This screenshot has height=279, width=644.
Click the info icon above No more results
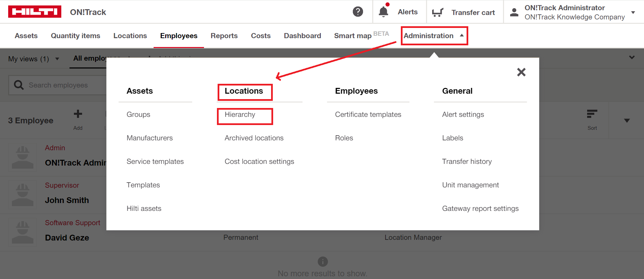click(x=323, y=262)
